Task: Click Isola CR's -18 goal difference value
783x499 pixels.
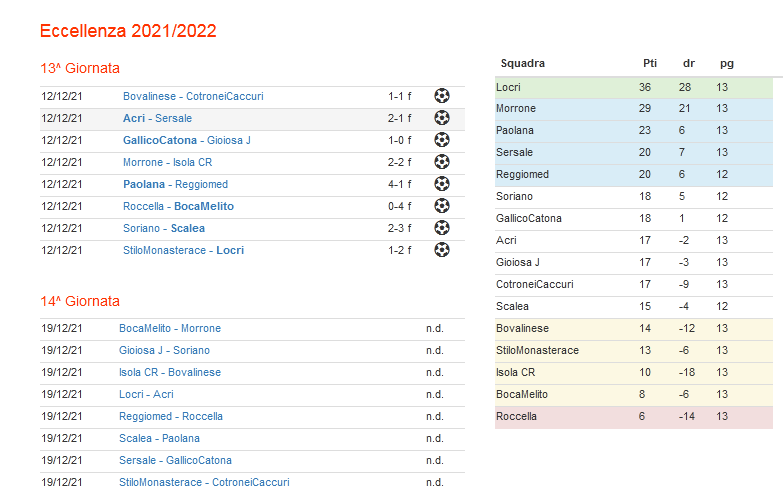Action: [687, 372]
